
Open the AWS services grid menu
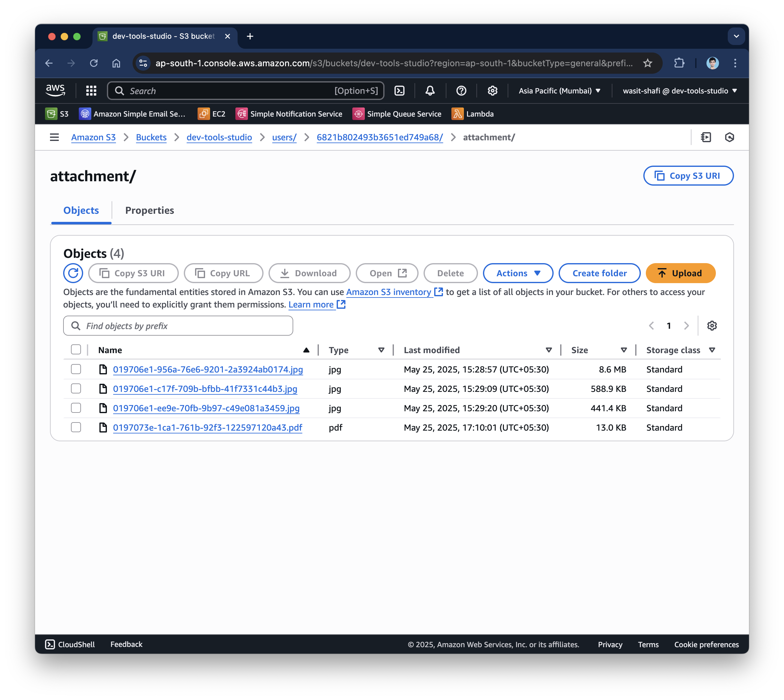[x=91, y=91]
